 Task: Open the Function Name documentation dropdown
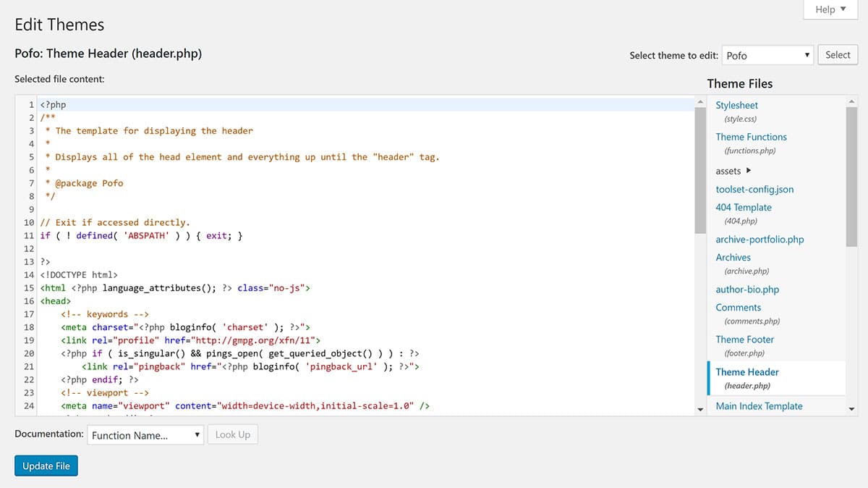pos(146,435)
